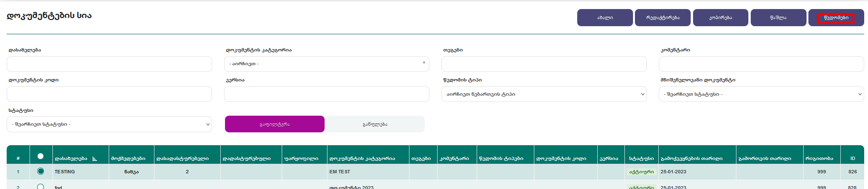Screen dimensions: 868x189
Task: Click the წაშლა (Delete) button
Action: [778, 18]
